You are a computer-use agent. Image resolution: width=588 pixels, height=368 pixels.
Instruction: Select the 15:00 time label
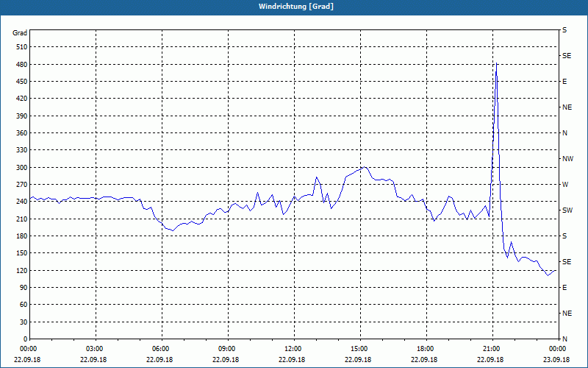pos(359,349)
